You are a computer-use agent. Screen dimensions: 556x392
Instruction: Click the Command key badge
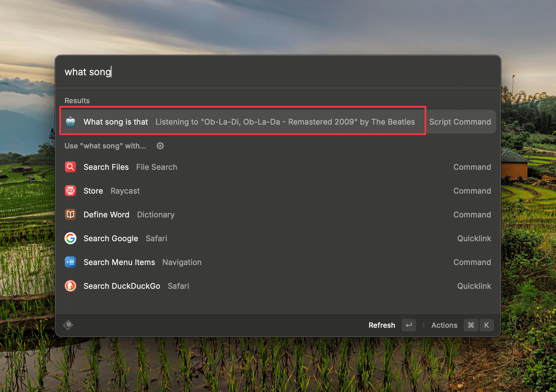click(x=471, y=325)
